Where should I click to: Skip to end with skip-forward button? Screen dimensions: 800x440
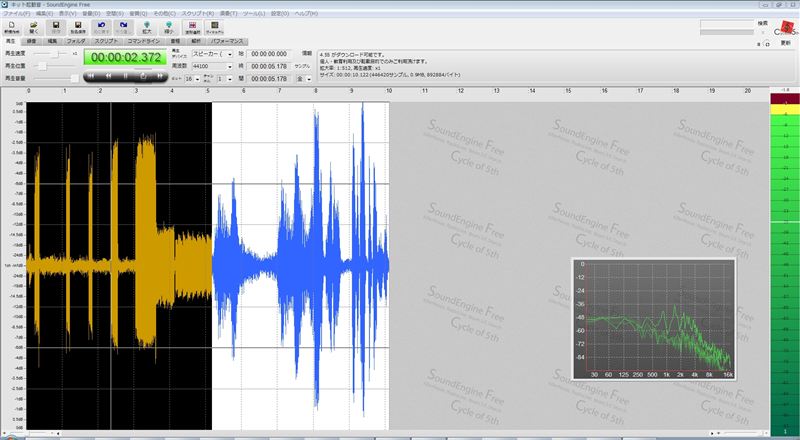[160, 76]
